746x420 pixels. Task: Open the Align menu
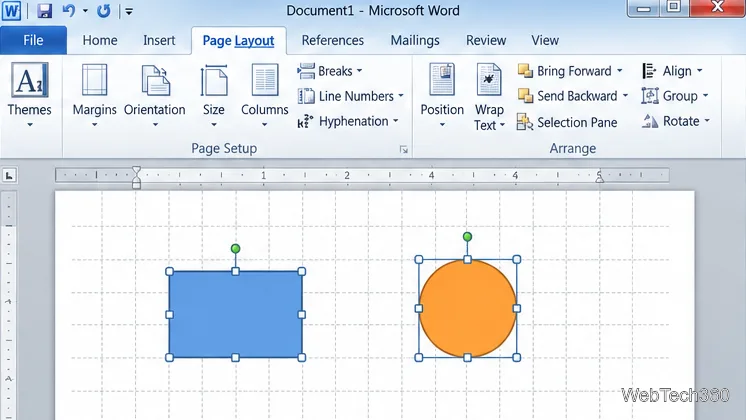pyautogui.click(x=672, y=71)
